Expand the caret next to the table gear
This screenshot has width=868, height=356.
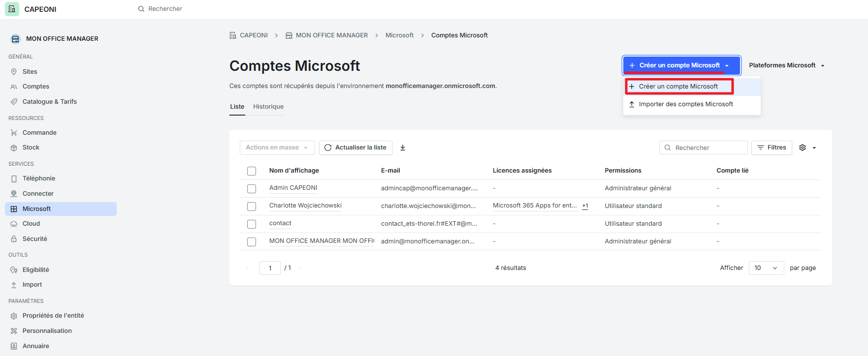point(814,148)
